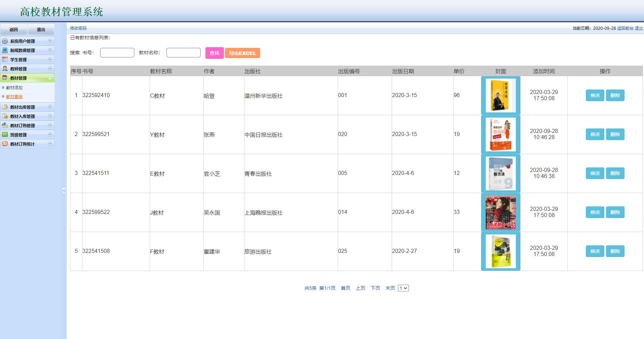This screenshot has width=644, height=339.
Task: Select the 新闻数据管理 sidebar icon
Action: (5, 50)
